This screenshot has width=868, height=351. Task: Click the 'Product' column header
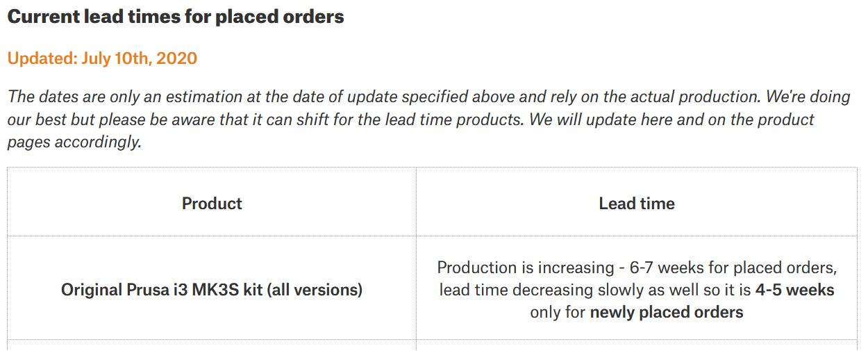(212, 204)
